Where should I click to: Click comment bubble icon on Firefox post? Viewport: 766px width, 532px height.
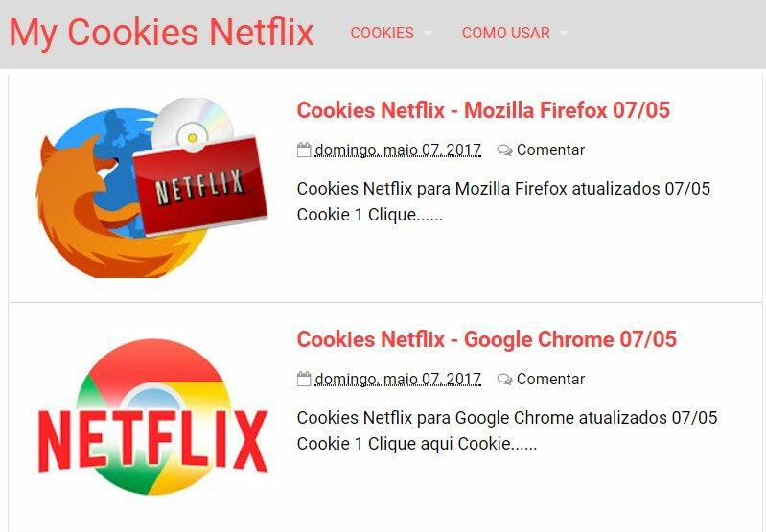pyautogui.click(x=504, y=150)
